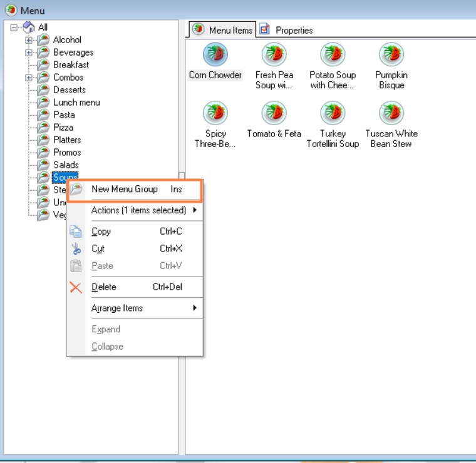The width and height of the screenshot is (476, 463).
Task: Click the Pasta group folder icon
Action: [x=43, y=114]
